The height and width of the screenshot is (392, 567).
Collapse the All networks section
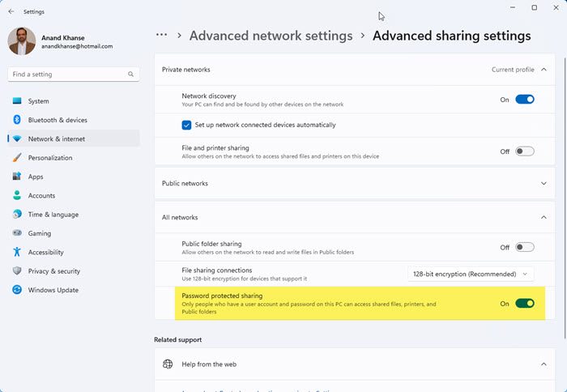(x=544, y=218)
